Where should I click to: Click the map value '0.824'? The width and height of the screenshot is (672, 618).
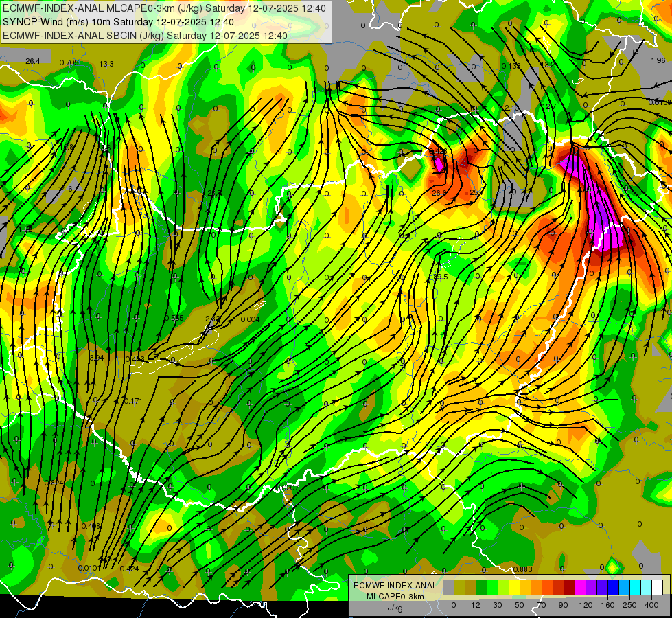pos(54,483)
